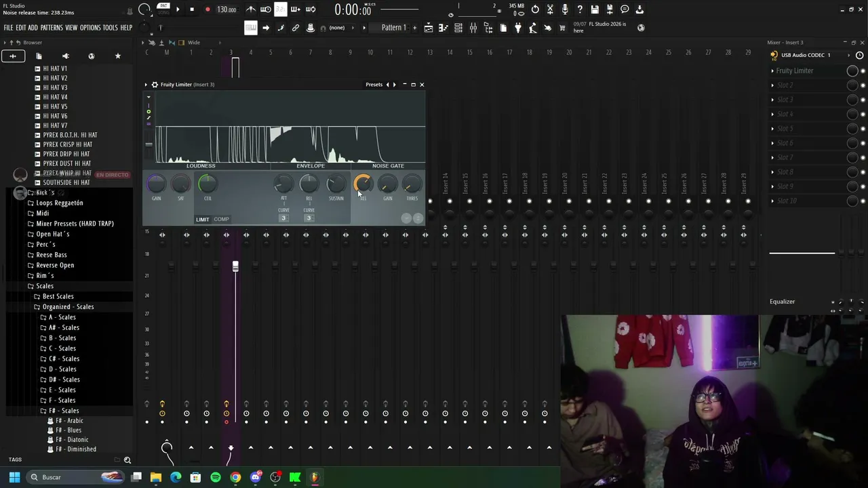This screenshot has width=868, height=488.
Task: Switch limiter to COMP mode
Action: tap(221, 220)
